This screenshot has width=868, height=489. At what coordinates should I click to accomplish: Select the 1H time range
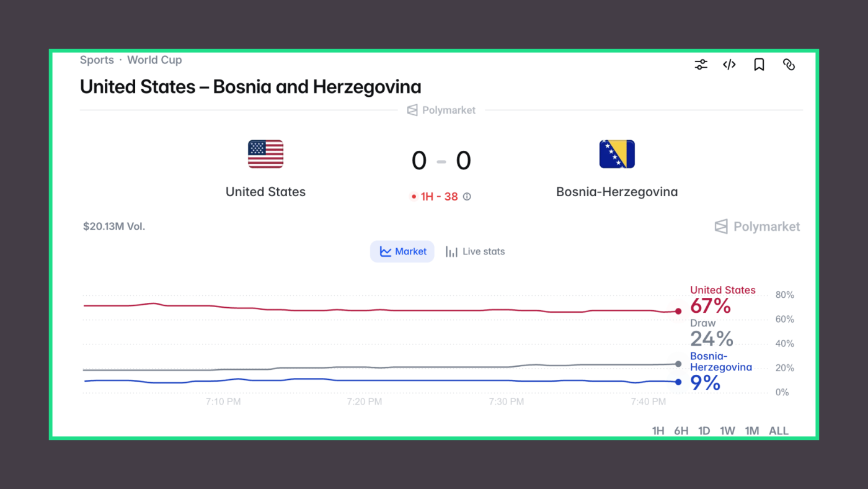point(658,431)
